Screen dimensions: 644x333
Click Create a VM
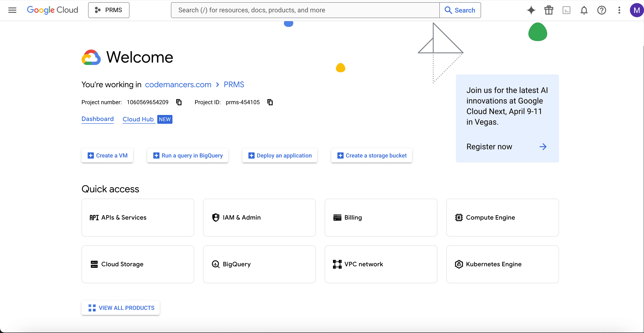point(107,155)
